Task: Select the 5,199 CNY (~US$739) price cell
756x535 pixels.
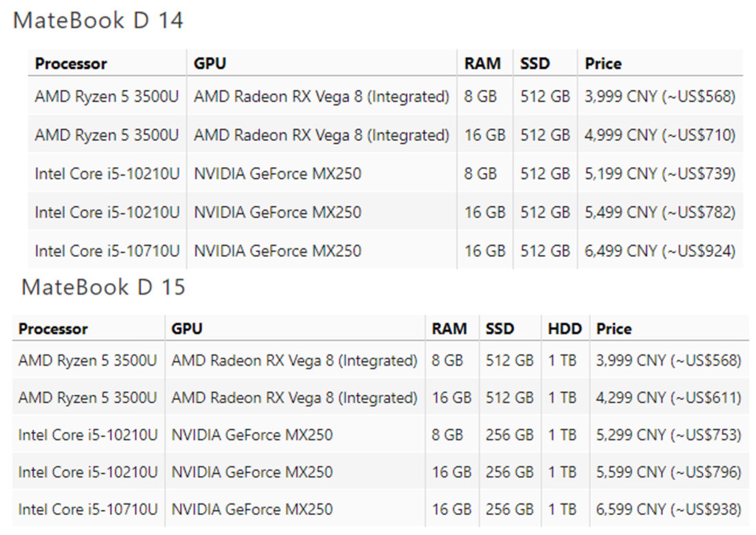Action: coord(660,174)
